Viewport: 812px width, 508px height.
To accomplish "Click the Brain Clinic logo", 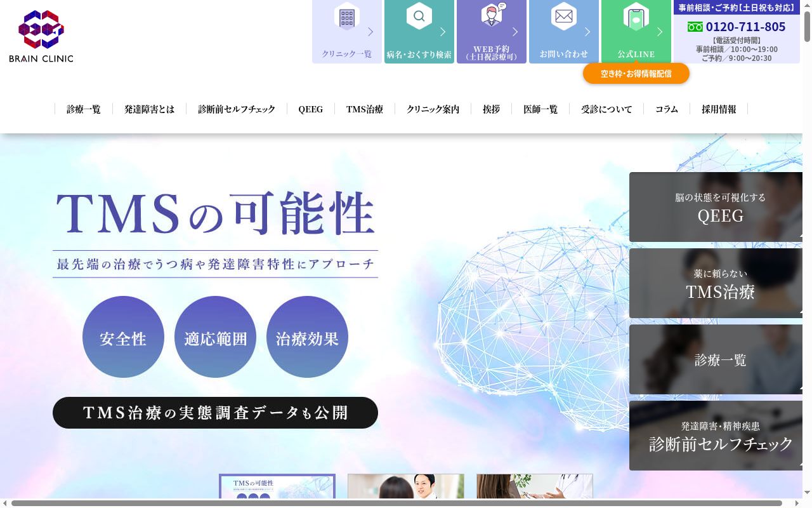I will point(41,36).
